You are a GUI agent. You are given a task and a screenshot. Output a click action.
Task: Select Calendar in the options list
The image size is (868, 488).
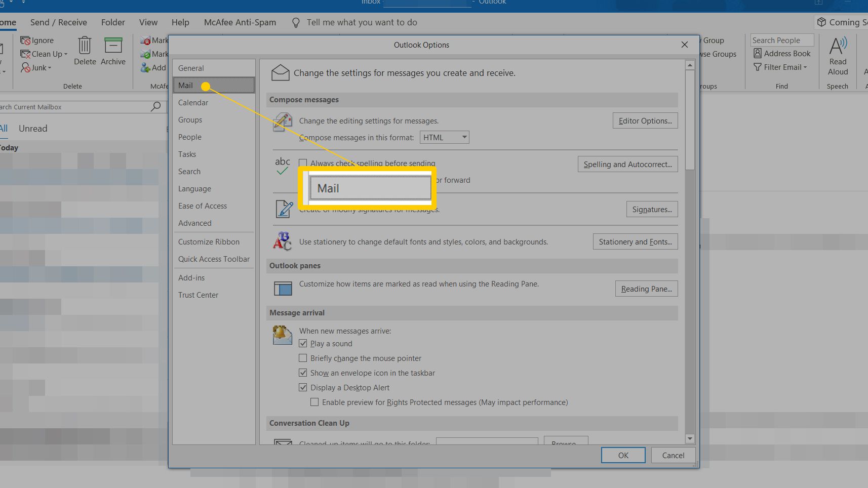point(214,103)
